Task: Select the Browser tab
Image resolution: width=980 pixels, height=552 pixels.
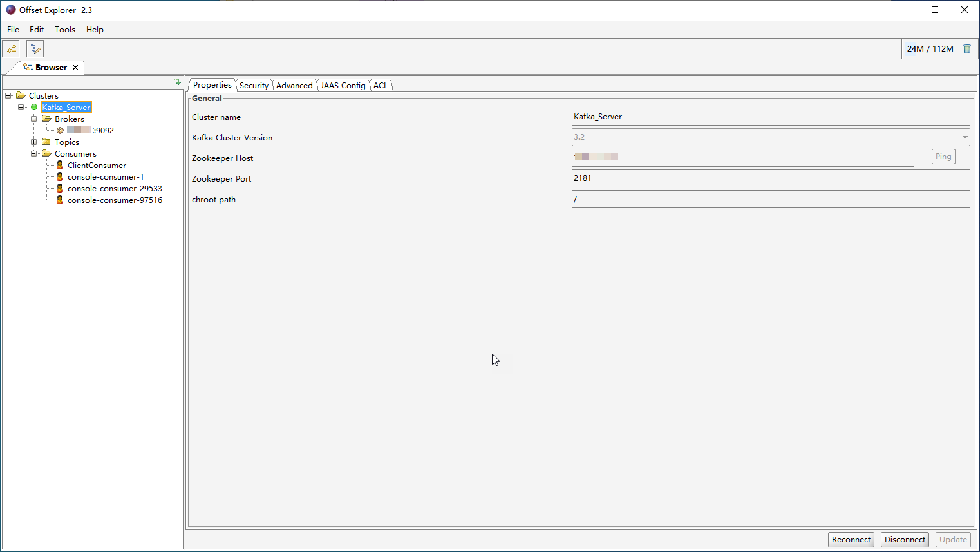Action: [x=51, y=67]
